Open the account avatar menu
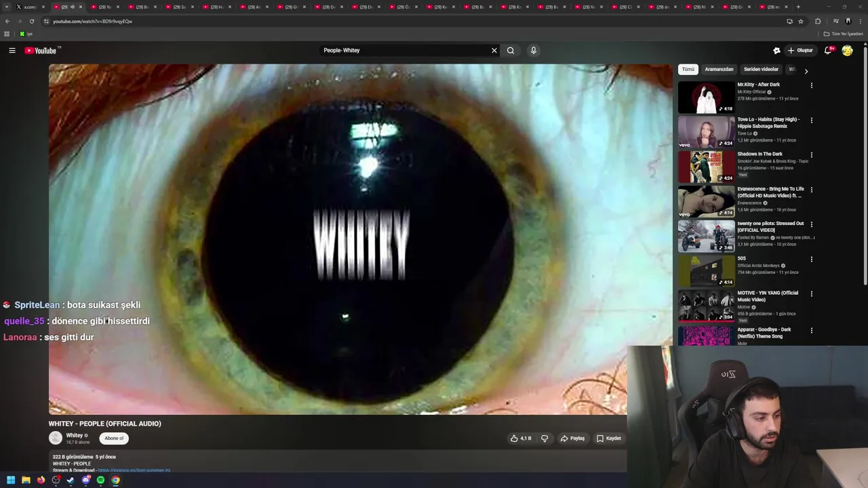The image size is (868, 488). pos(847,50)
